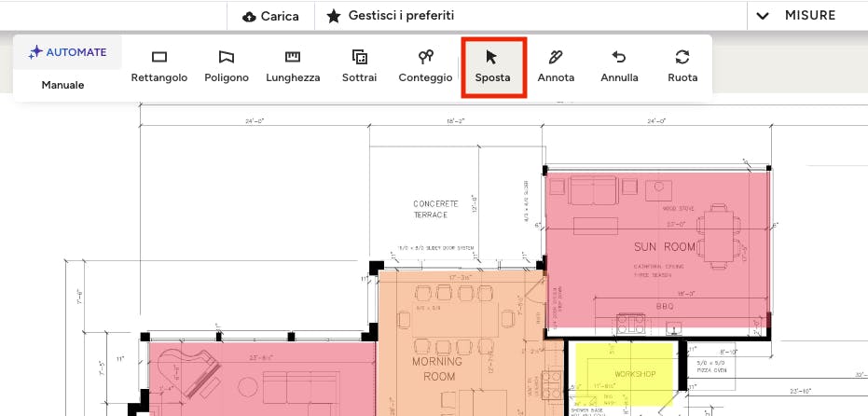Switch to Manuale mode
Screen dimensions: 868x416
62,85
